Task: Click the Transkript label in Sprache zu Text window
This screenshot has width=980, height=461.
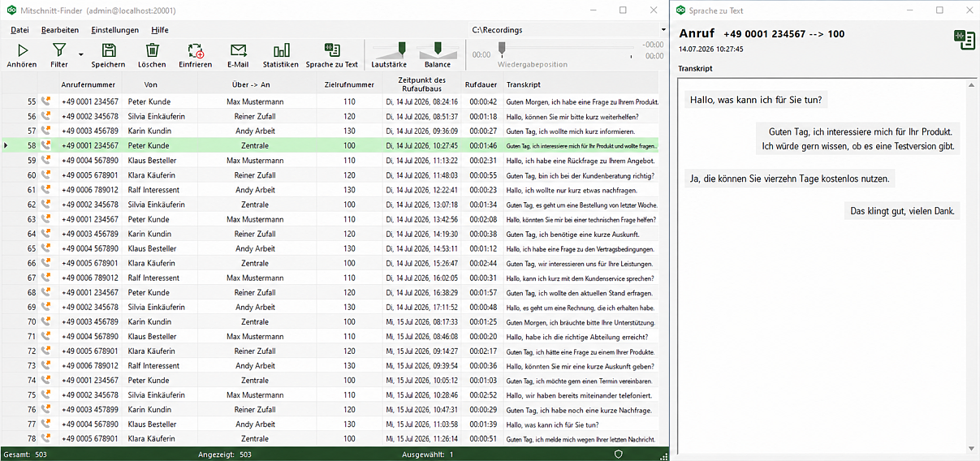Action: (695, 68)
